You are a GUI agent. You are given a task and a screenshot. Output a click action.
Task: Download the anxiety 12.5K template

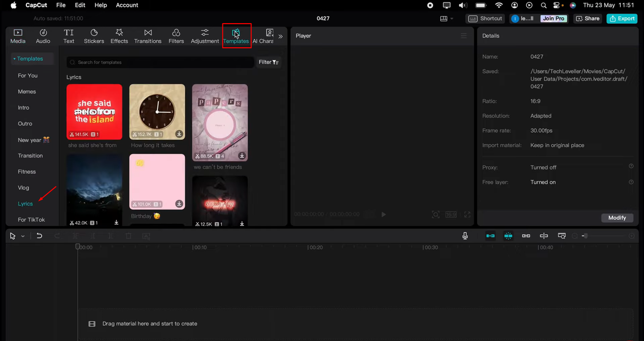coord(242,223)
